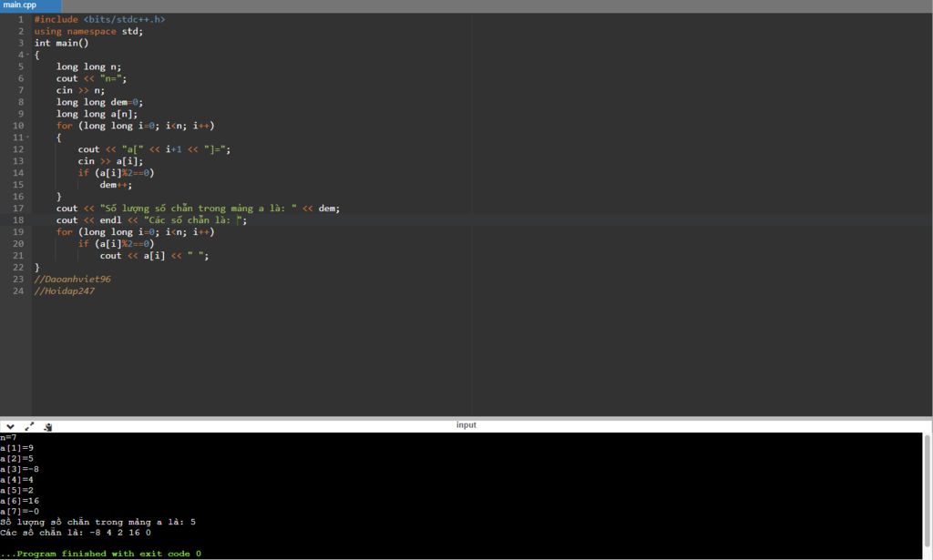Click the 'dem++;' statement

116,185
